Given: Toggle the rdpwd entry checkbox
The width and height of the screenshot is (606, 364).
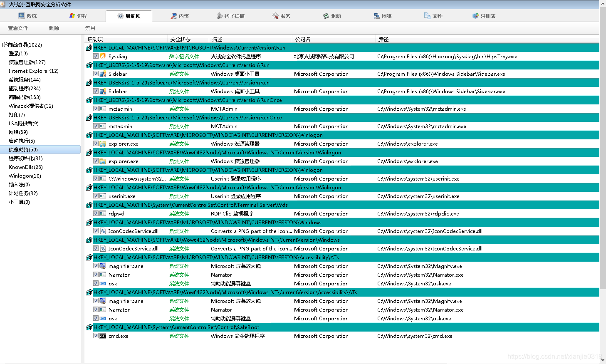Looking at the screenshot, I should (96, 213).
